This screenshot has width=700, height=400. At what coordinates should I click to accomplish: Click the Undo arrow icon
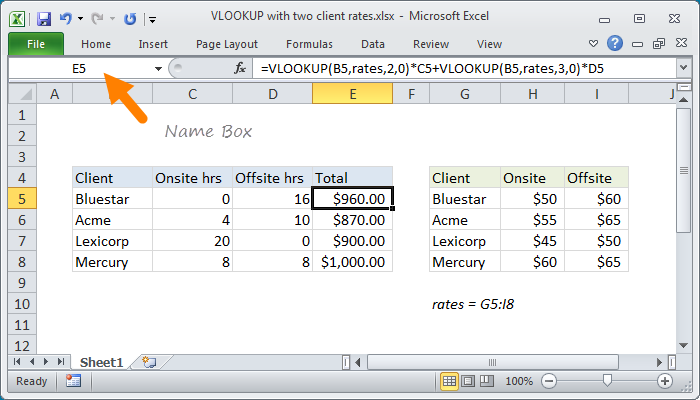[65, 19]
